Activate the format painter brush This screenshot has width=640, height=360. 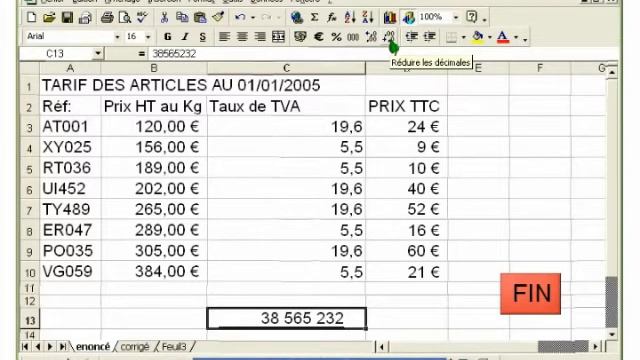click(218, 18)
